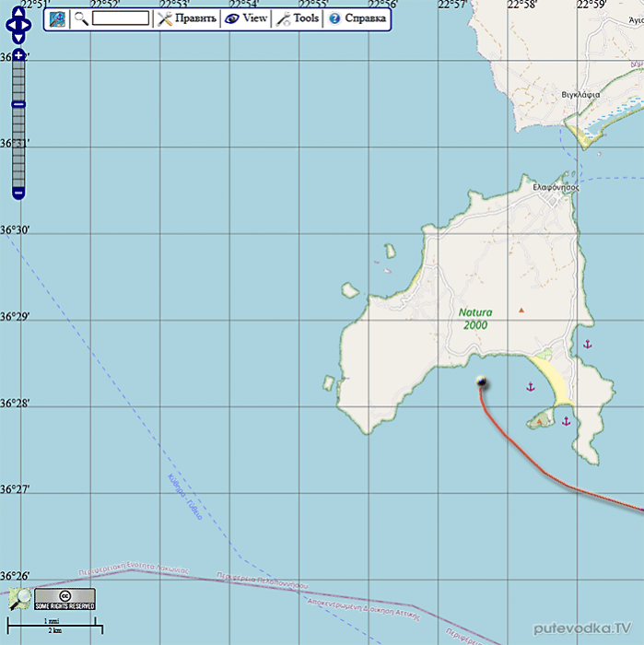Click the 22°57' longitude label
The height and width of the screenshot is (645, 644).
(x=452, y=5)
